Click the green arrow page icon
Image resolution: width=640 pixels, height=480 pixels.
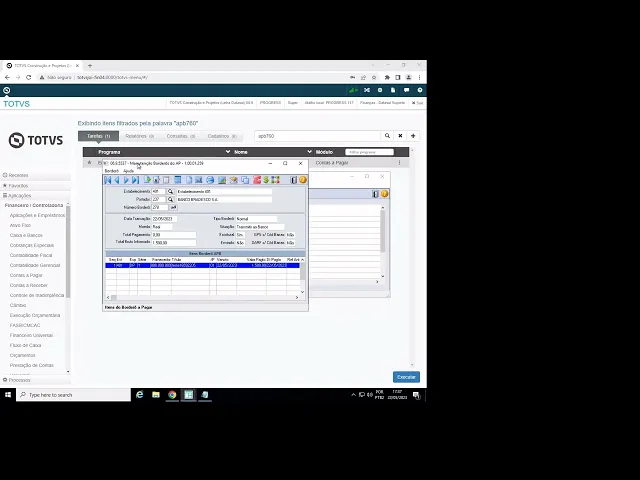pos(147,180)
